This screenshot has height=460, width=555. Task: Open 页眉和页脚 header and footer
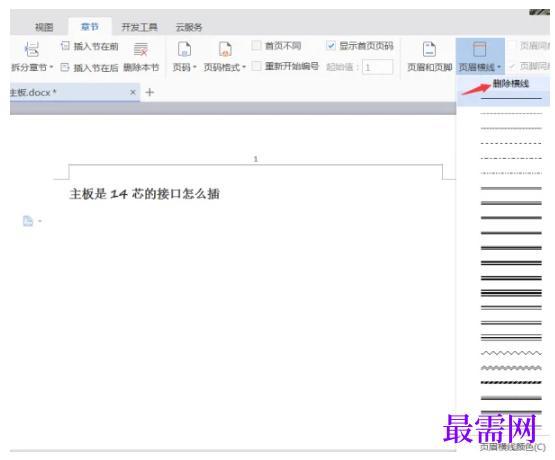tap(429, 57)
